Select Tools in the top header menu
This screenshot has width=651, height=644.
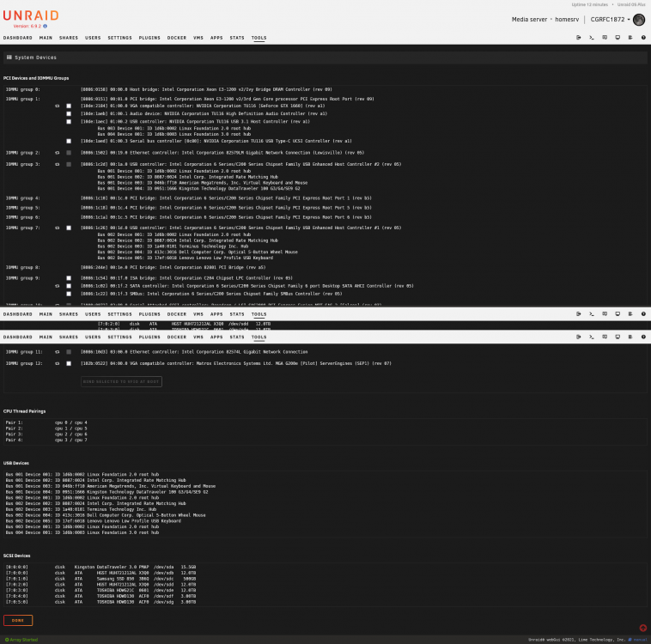[x=259, y=38]
